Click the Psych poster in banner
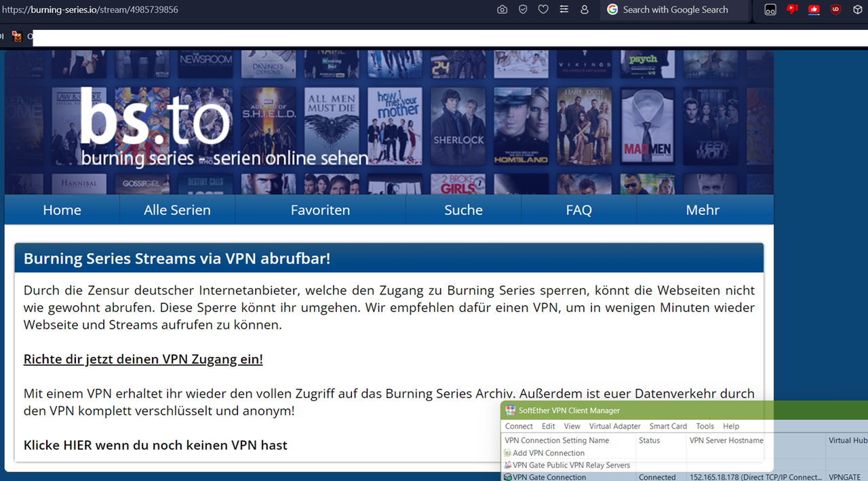This screenshot has width=868, height=481. click(648, 65)
